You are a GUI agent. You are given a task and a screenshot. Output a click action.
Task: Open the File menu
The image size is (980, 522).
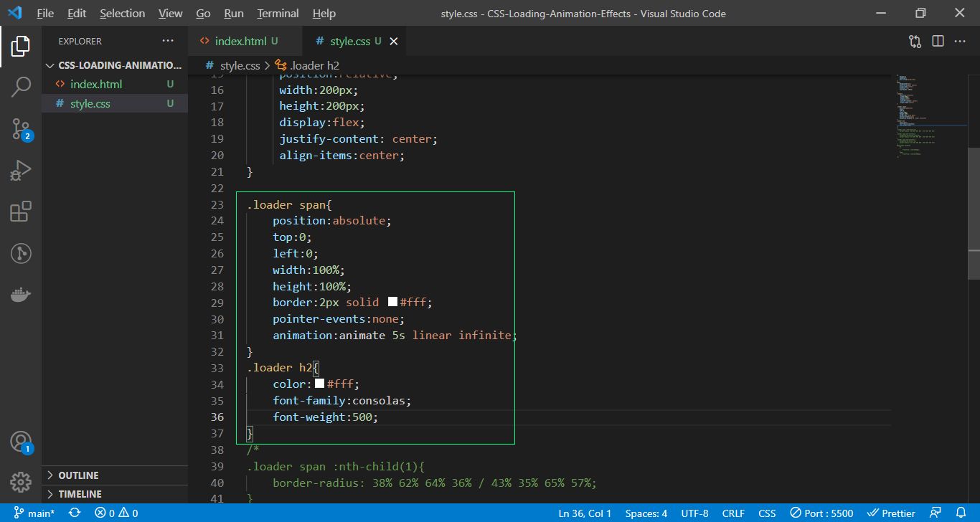tap(44, 13)
